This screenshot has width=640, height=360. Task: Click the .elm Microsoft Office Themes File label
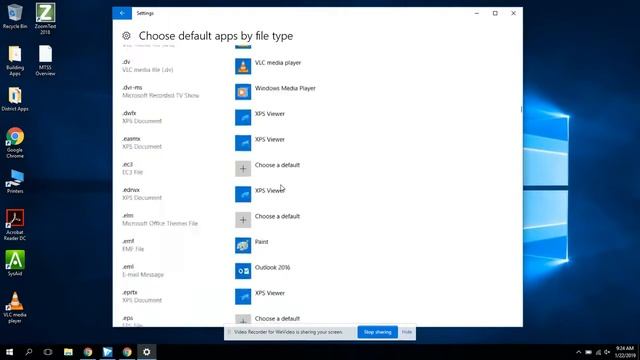click(x=160, y=219)
